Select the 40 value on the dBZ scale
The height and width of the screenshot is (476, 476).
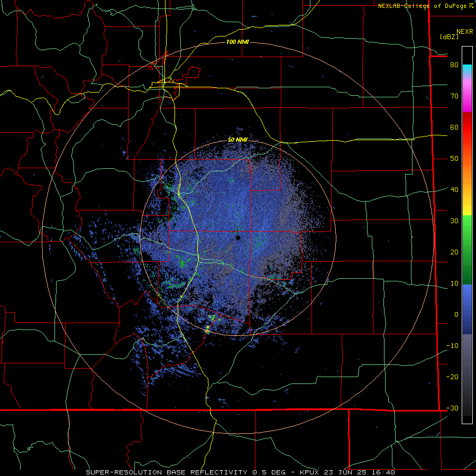coord(454,190)
